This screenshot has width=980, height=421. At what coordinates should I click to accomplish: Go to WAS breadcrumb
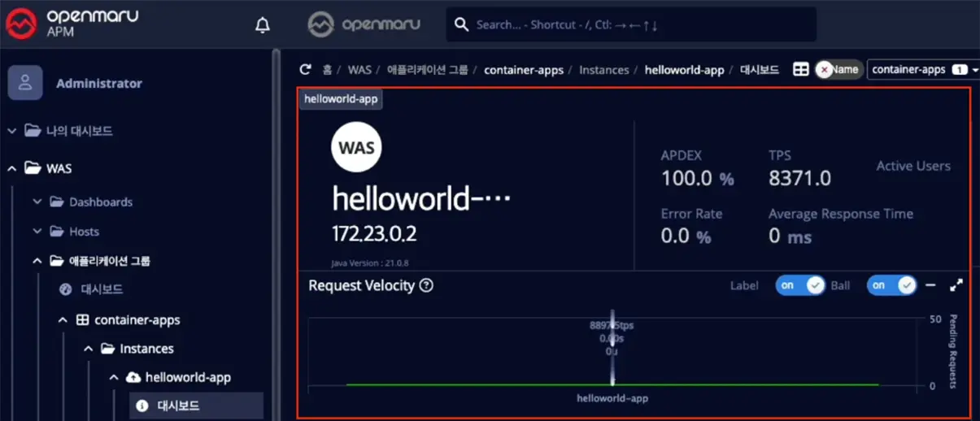[359, 70]
